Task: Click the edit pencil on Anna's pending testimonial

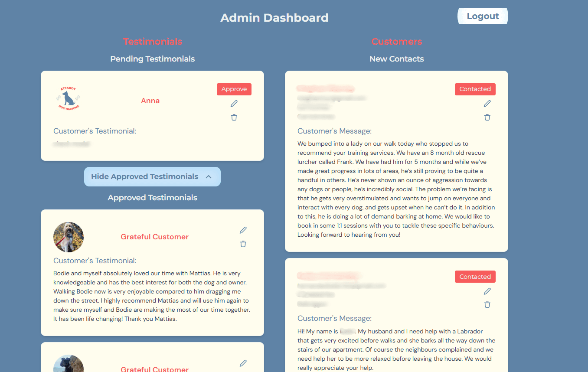Action: [x=234, y=104]
